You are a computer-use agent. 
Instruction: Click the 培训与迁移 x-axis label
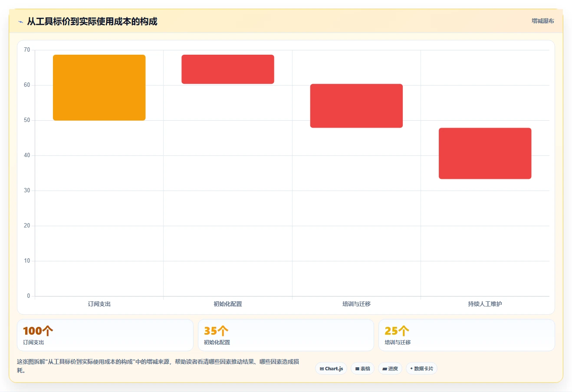tap(356, 304)
